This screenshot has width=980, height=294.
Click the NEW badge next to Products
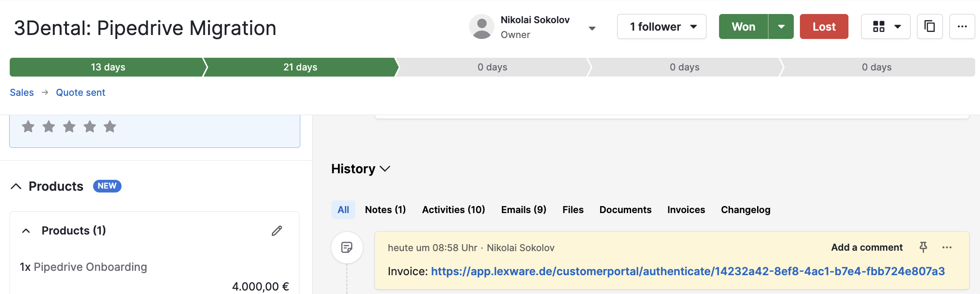(x=107, y=186)
